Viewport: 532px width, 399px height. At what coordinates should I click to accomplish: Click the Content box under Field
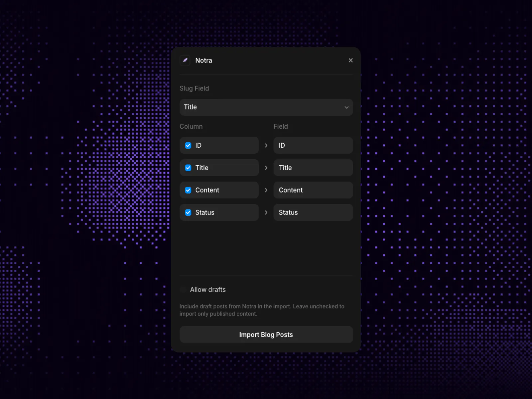[x=313, y=190]
